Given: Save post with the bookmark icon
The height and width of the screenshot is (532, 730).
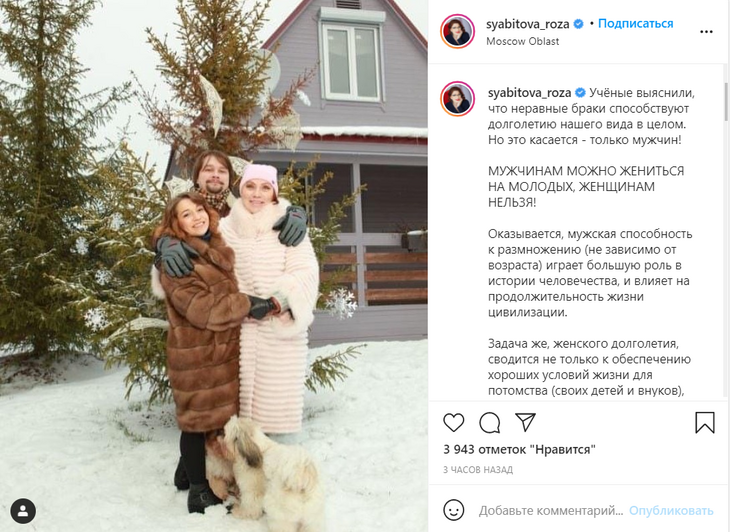Looking at the screenshot, I should (x=705, y=423).
